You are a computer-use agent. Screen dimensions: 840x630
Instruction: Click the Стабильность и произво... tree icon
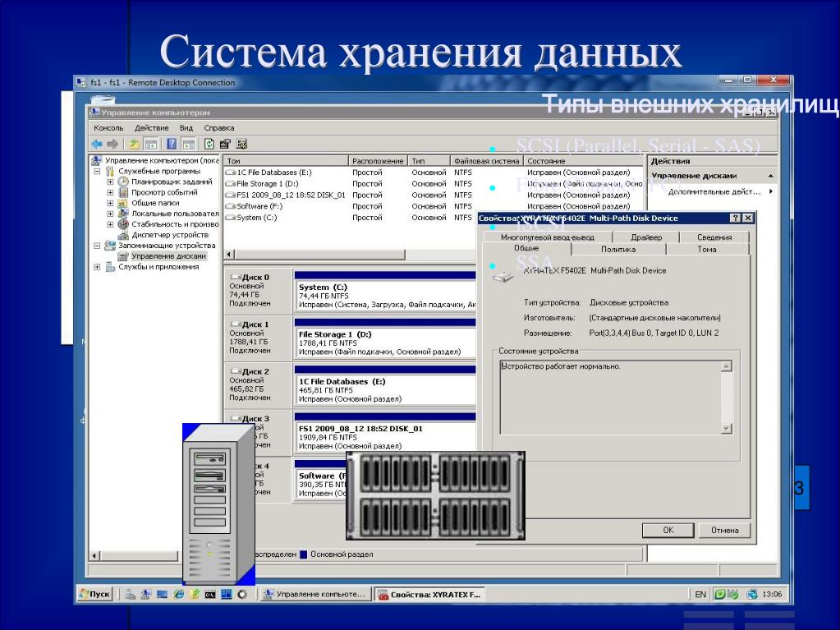coord(122,224)
